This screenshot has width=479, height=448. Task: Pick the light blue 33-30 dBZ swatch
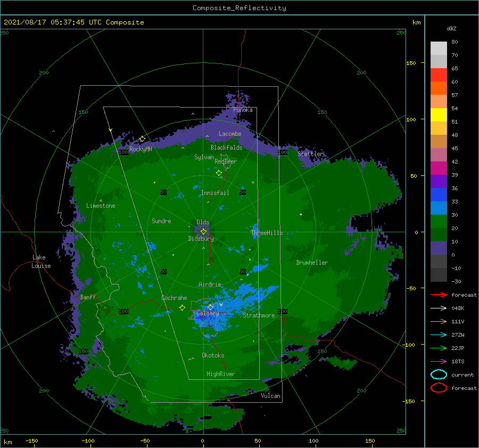[x=439, y=208]
